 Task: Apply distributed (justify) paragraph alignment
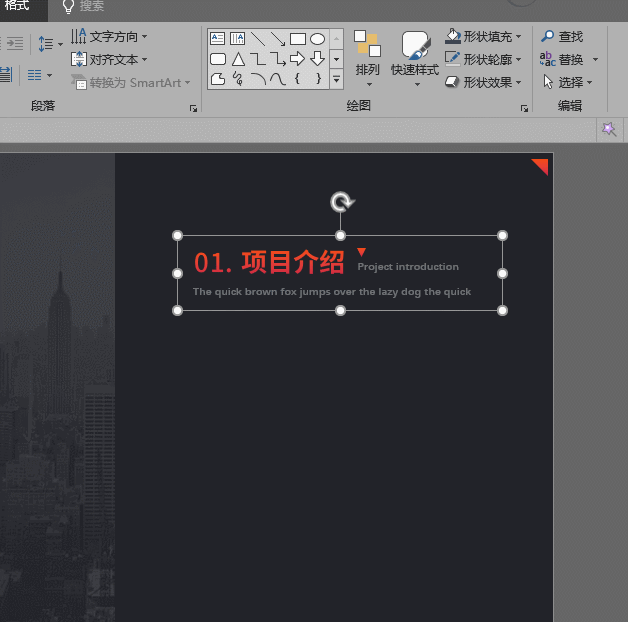[6, 75]
